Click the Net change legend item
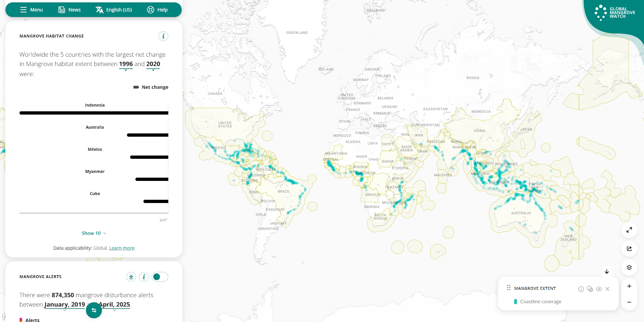This screenshot has height=322, width=644. [151, 87]
